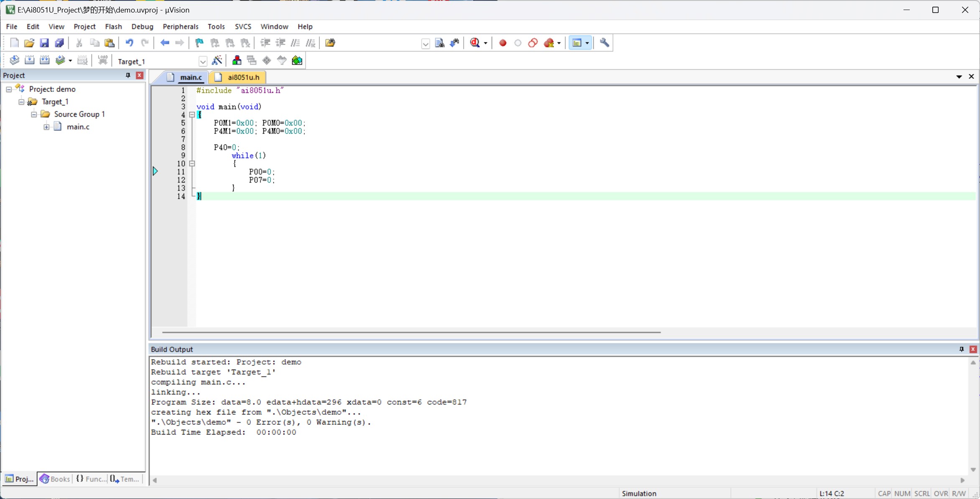Click the Manage Run-Time Environment diamond icon
Image resolution: width=980 pixels, height=499 pixels.
click(267, 61)
